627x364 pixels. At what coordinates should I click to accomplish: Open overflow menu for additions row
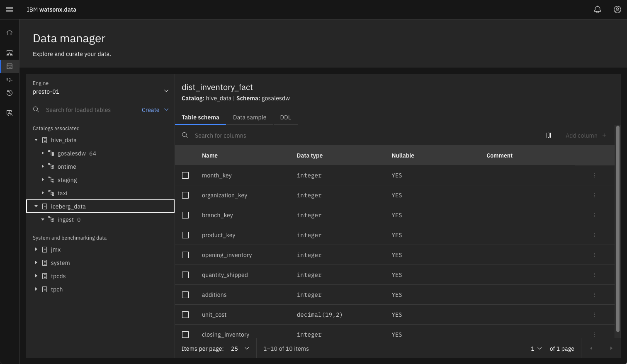click(595, 295)
